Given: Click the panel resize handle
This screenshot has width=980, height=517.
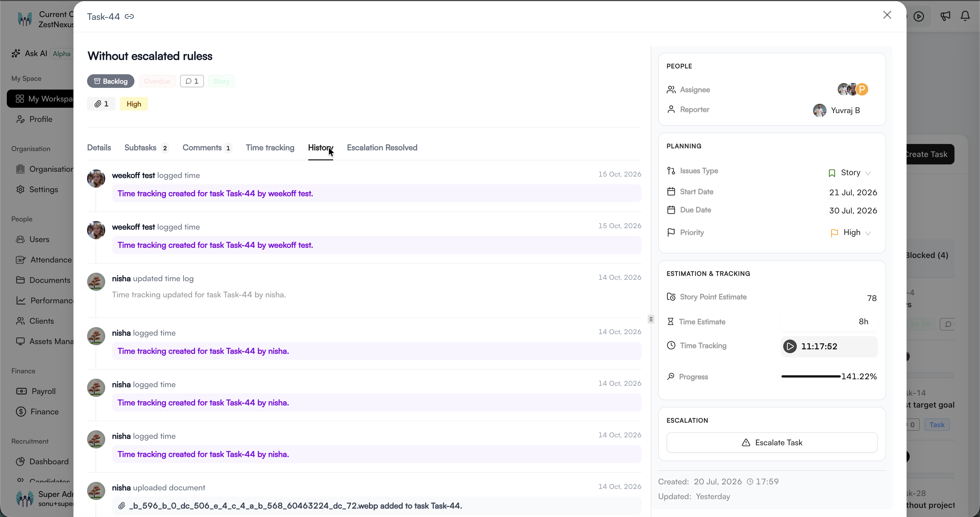Looking at the screenshot, I should pos(651,319).
